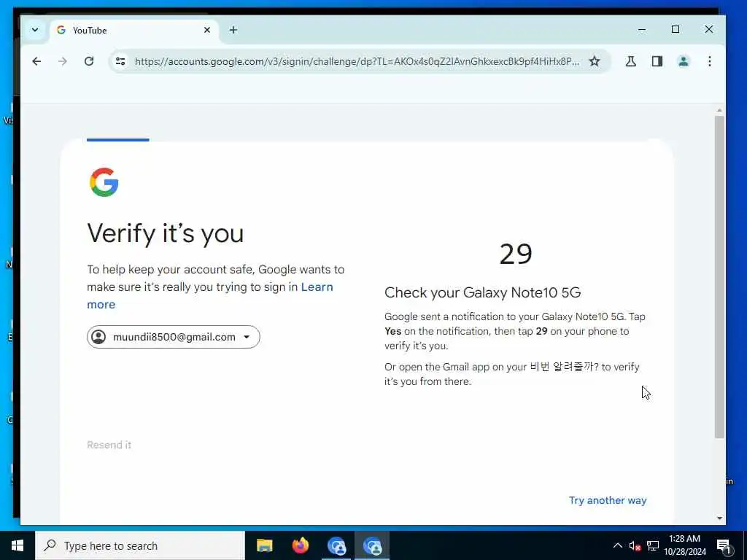Open the notification center icon

723,545
